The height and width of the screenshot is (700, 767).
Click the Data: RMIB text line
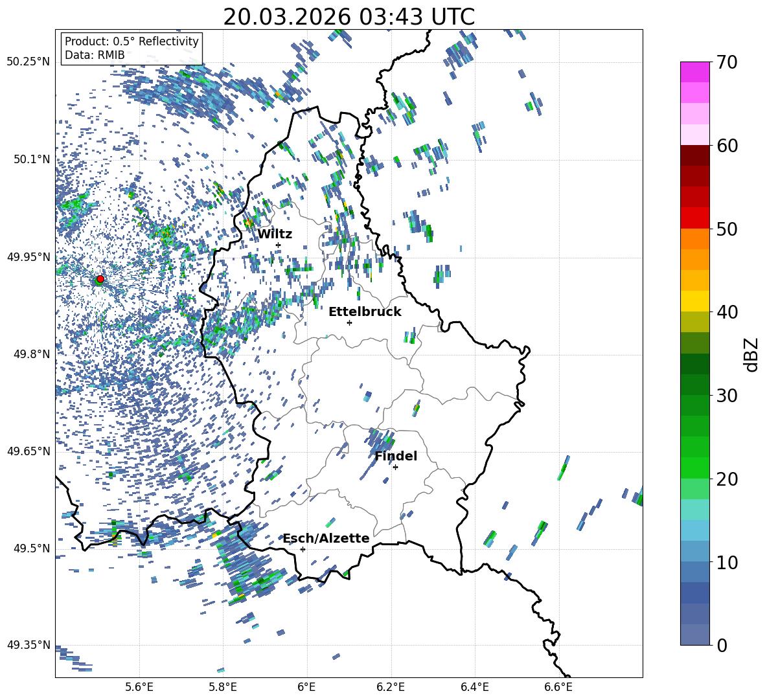pyautogui.click(x=95, y=55)
